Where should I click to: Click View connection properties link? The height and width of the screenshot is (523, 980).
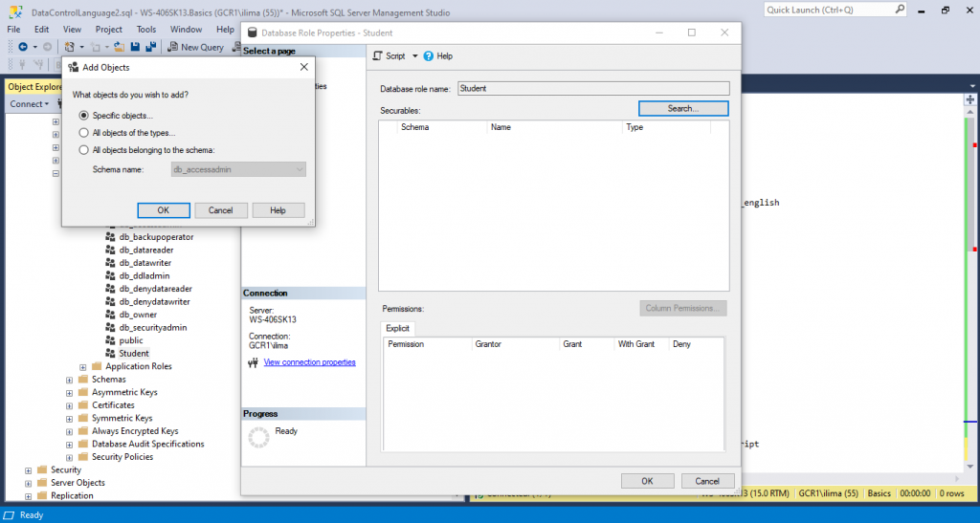[309, 362]
